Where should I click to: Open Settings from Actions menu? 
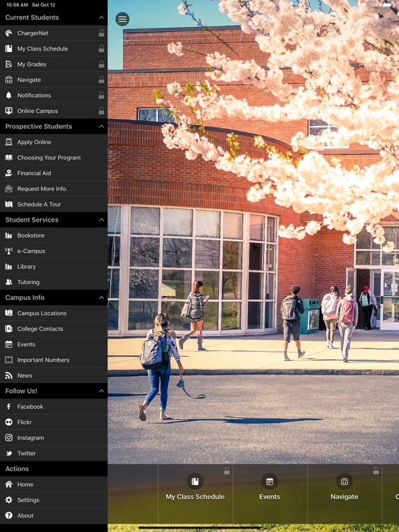point(53,500)
